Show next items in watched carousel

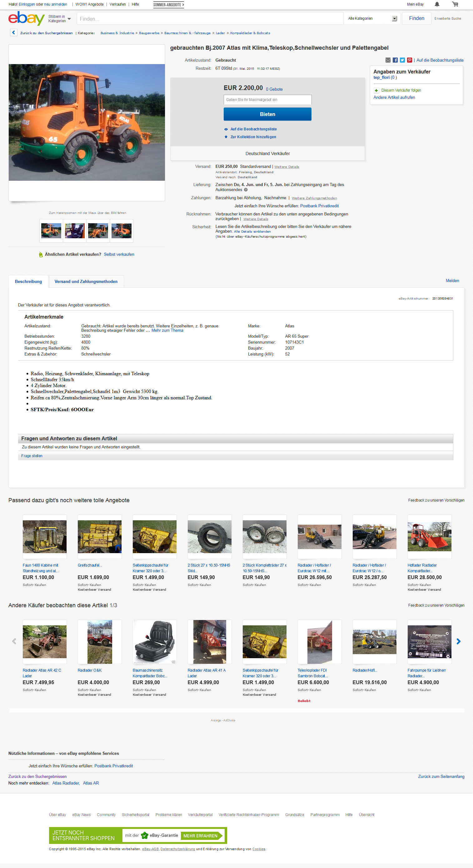(458, 641)
